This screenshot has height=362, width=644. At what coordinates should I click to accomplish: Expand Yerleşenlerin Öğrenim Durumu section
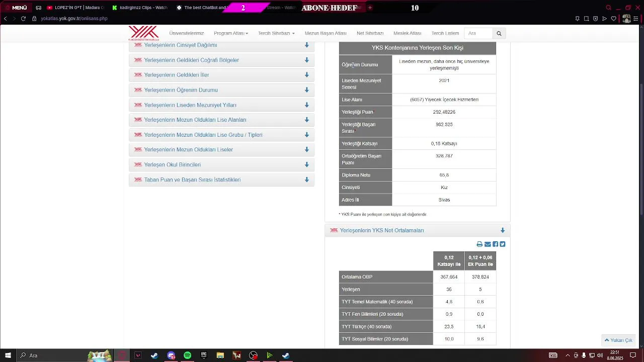[222, 90]
